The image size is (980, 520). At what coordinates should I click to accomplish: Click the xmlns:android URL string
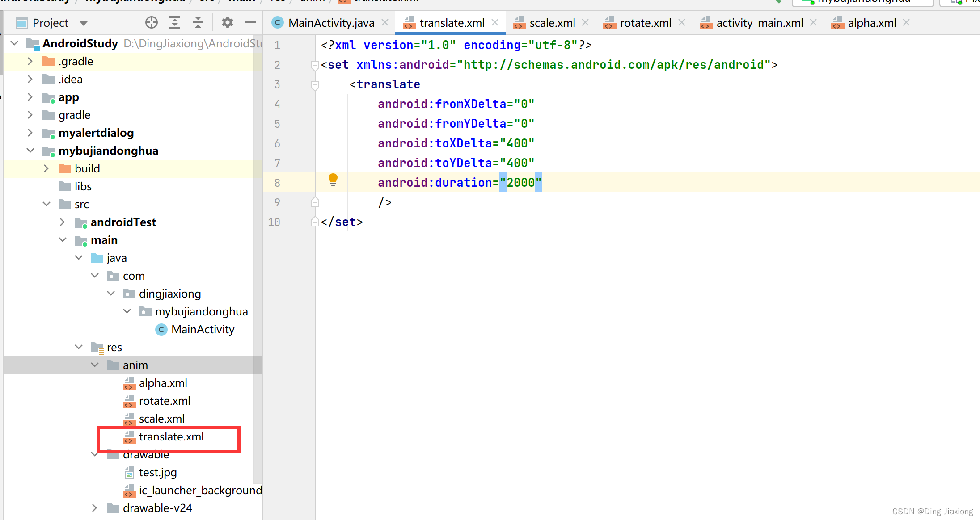[613, 65]
